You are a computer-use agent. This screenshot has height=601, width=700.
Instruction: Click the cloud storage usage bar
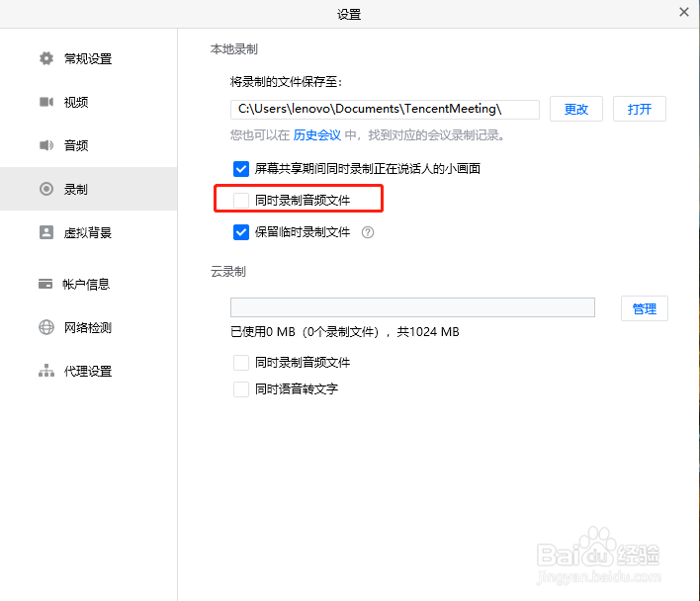coord(412,307)
